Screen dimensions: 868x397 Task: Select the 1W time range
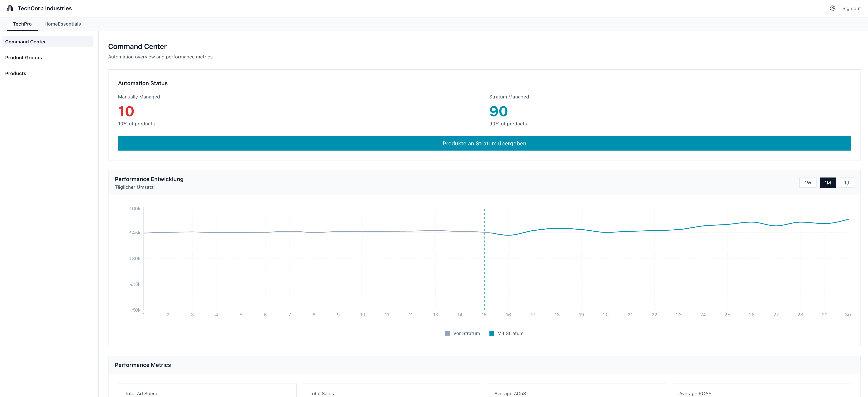click(808, 183)
